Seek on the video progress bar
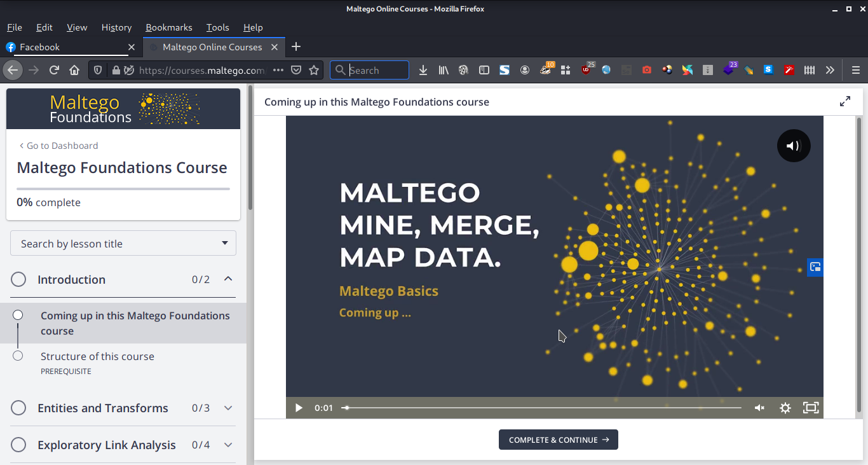868x465 pixels. [541, 408]
